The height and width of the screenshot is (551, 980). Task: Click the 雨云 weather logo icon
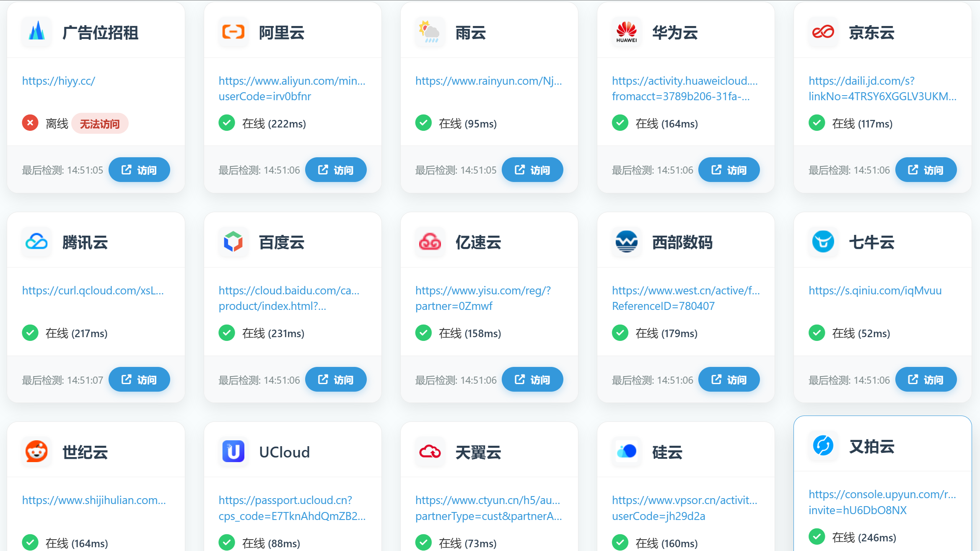tap(430, 32)
